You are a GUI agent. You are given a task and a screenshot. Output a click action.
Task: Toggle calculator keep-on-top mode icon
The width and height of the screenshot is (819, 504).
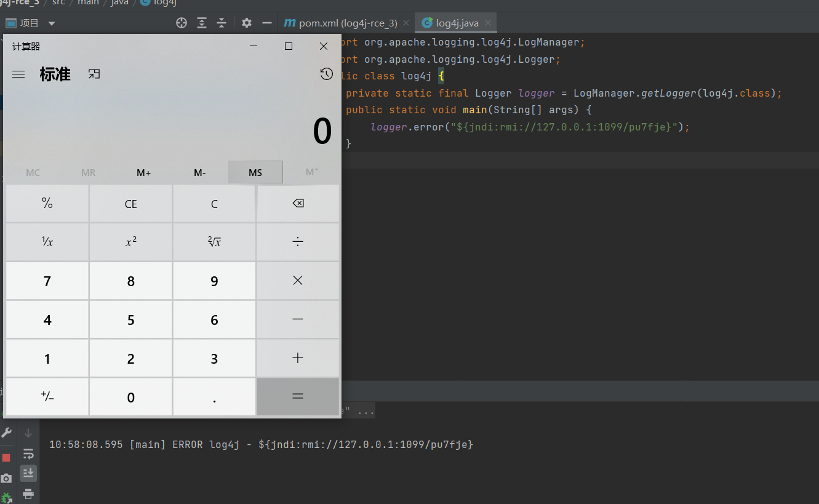click(x=94, y=74)
